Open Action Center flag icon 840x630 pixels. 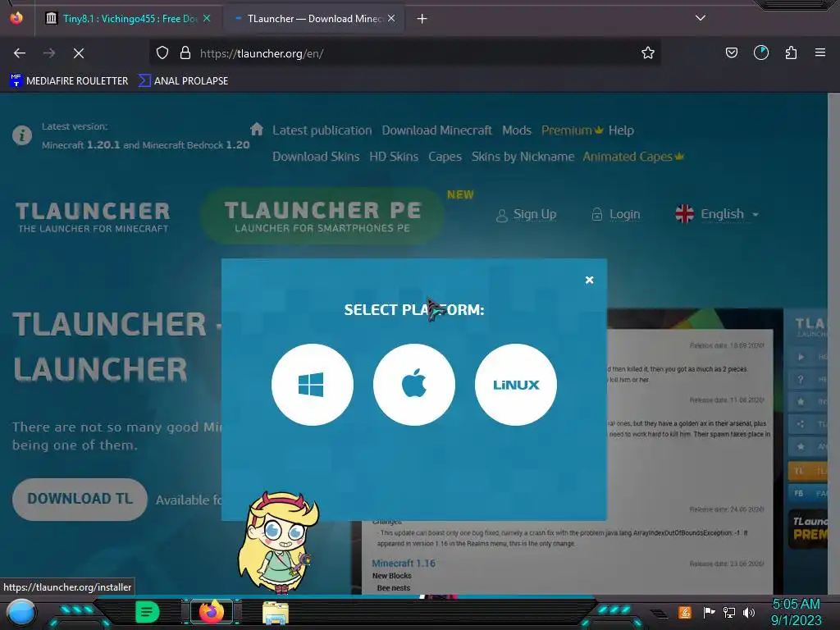pos(709,612)
